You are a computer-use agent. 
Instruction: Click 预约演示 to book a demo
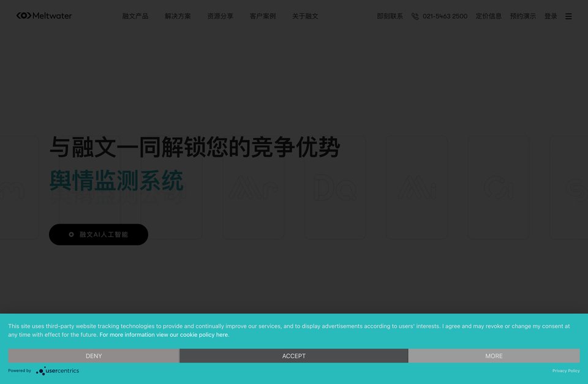tap(522, 16)
